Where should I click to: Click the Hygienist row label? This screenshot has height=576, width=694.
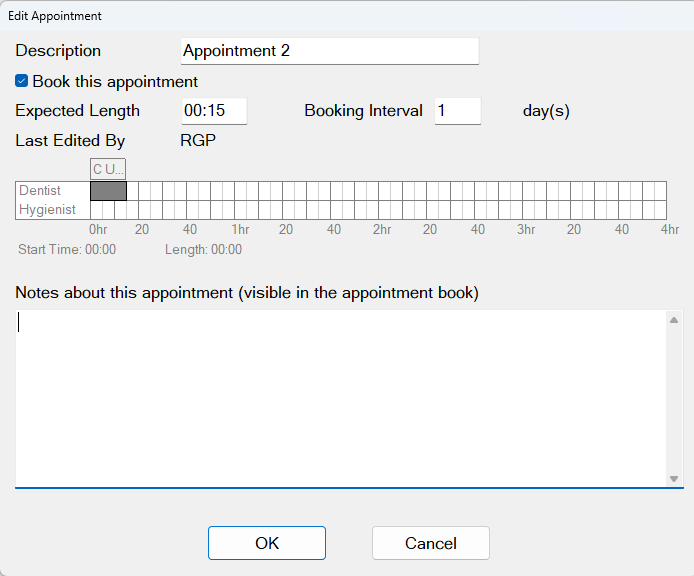(x=47, y=209)
